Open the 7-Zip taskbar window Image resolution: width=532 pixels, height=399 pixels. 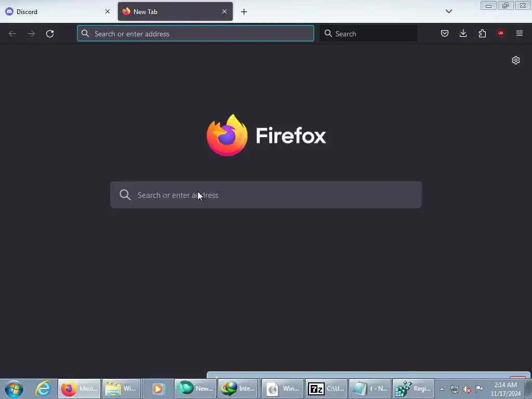[326, 389]
